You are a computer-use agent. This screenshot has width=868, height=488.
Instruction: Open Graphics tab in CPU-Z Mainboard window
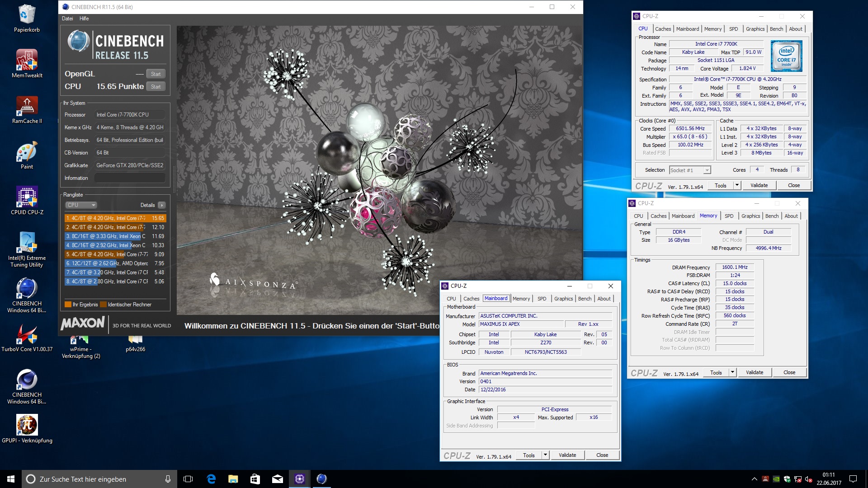tap(563, 299)
